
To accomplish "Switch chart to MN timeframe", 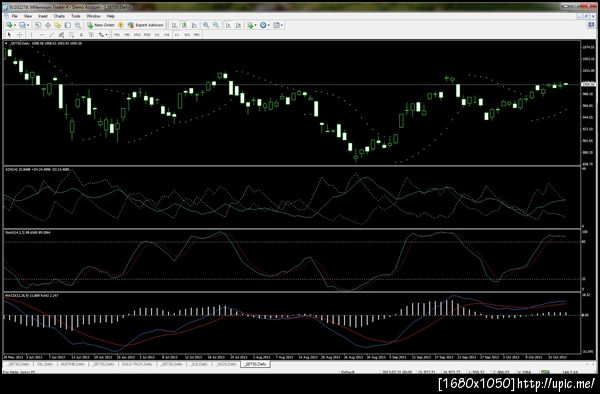I will (x=197, y=34).
